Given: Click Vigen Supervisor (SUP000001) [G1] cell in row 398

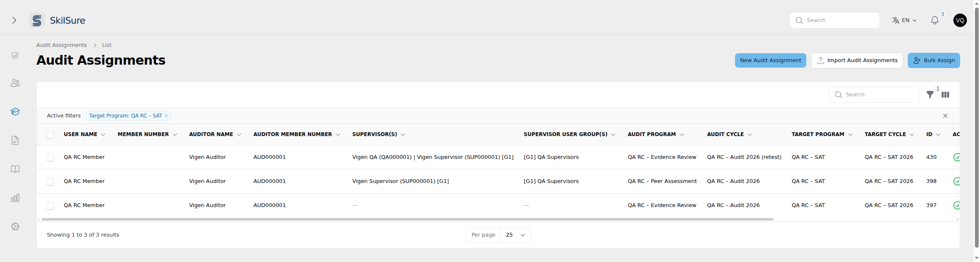Looking at the screenshot, I should coord(400,181).
